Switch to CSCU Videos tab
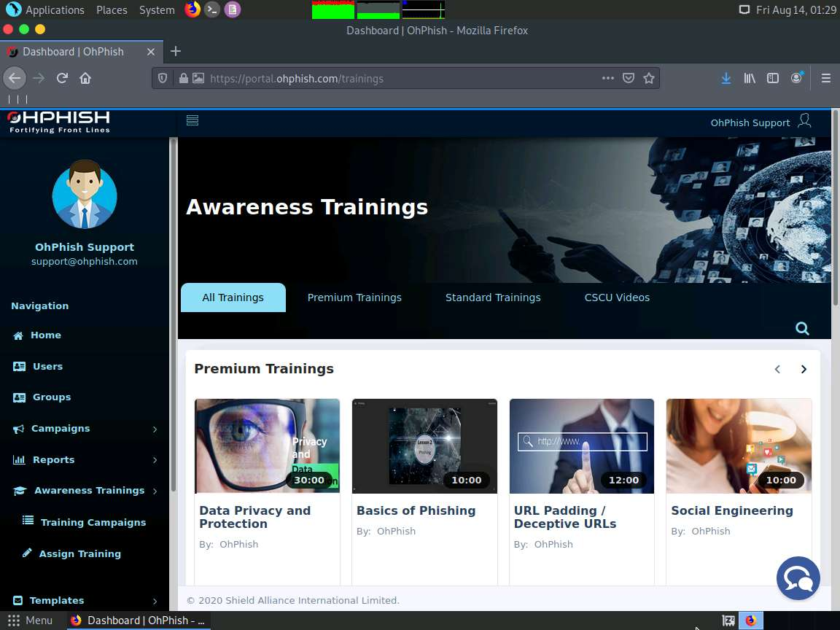This screenshot has height=630, width=840. pyautogui.click(x=617, y=297)
